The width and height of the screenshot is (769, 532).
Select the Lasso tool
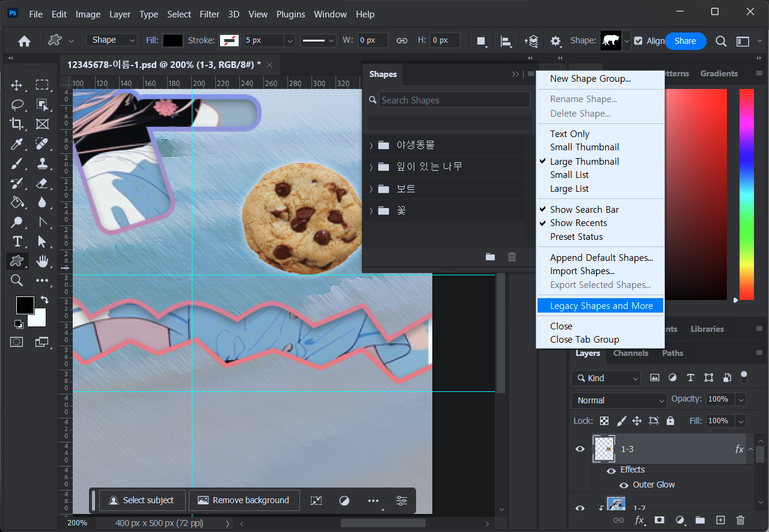(17, 105)
